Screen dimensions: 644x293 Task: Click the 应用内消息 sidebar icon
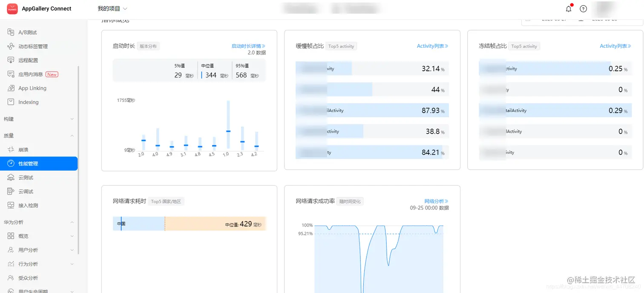click(11, 74)
